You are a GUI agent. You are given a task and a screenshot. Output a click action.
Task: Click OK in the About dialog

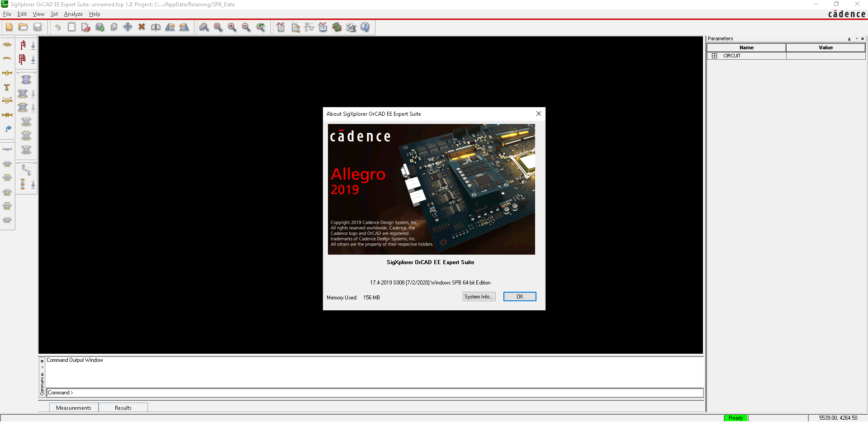520,297
